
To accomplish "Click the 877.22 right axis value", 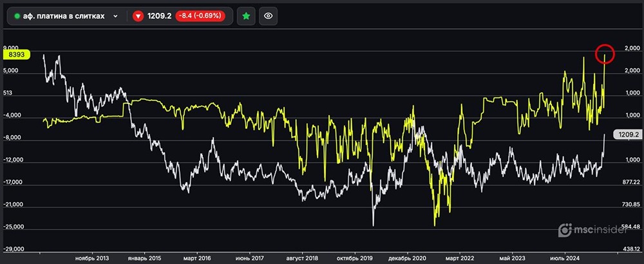I will pyautogui.click(x=630, y=182).
